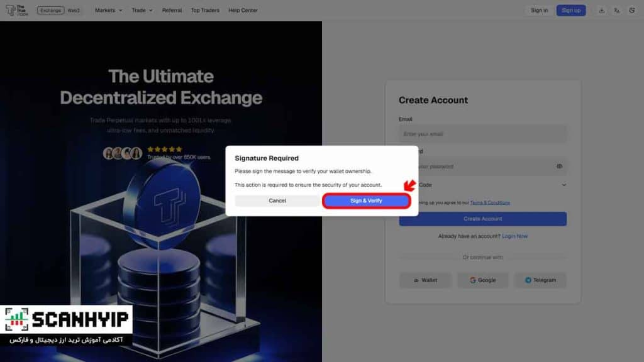Click the 'Signature Required' dialog title
The width and height of the screenshot is (644, 362).
tap(267, 158)
